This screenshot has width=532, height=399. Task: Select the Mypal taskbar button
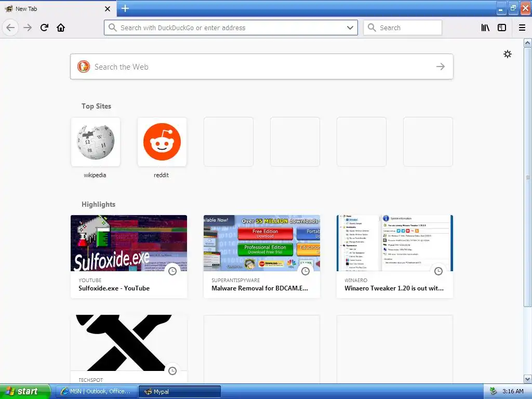point(180,391)
